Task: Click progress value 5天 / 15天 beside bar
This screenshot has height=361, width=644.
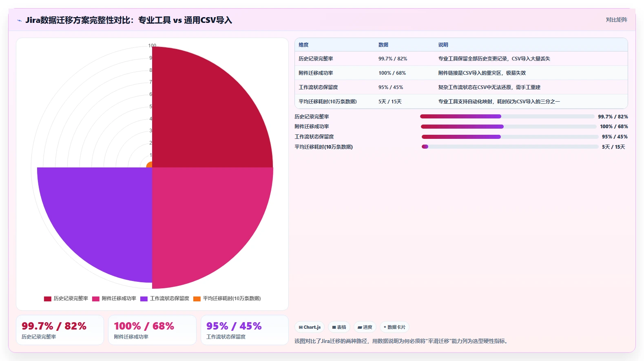Action: pos(613,147)
